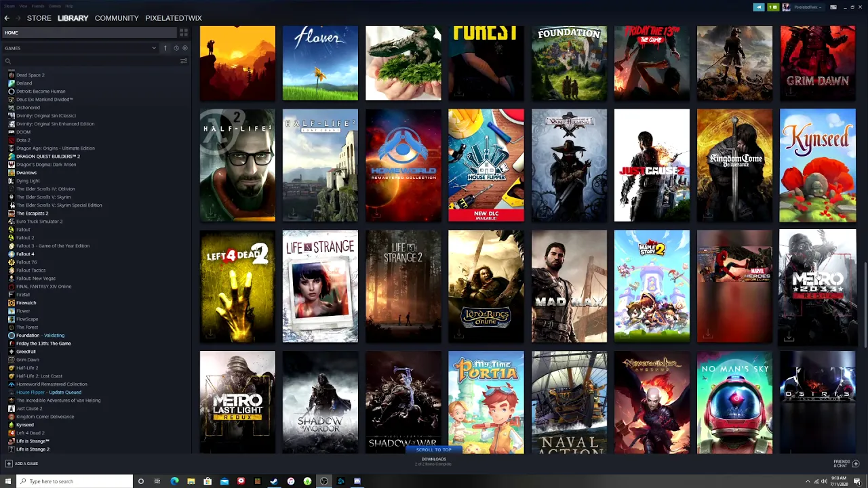Open Life is Strange cover art
This screenshot has height=488, width=868.
coord(320,286)
